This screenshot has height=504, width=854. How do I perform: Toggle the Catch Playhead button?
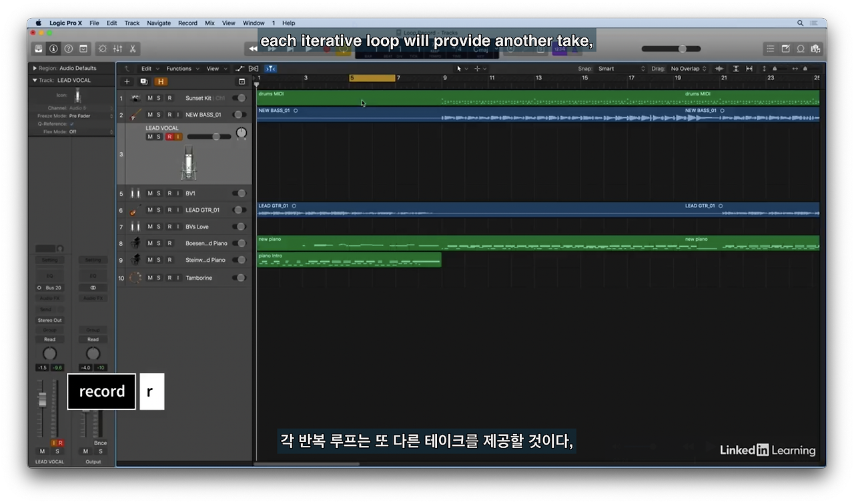coord(270,69)
